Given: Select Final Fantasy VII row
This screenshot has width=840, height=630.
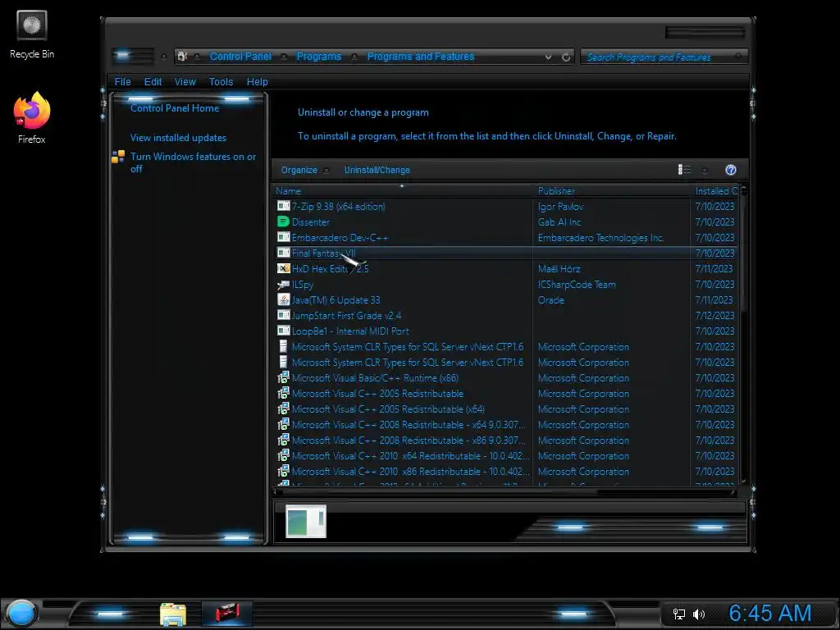Looking at the screenshot, I should tap(505, 253).
